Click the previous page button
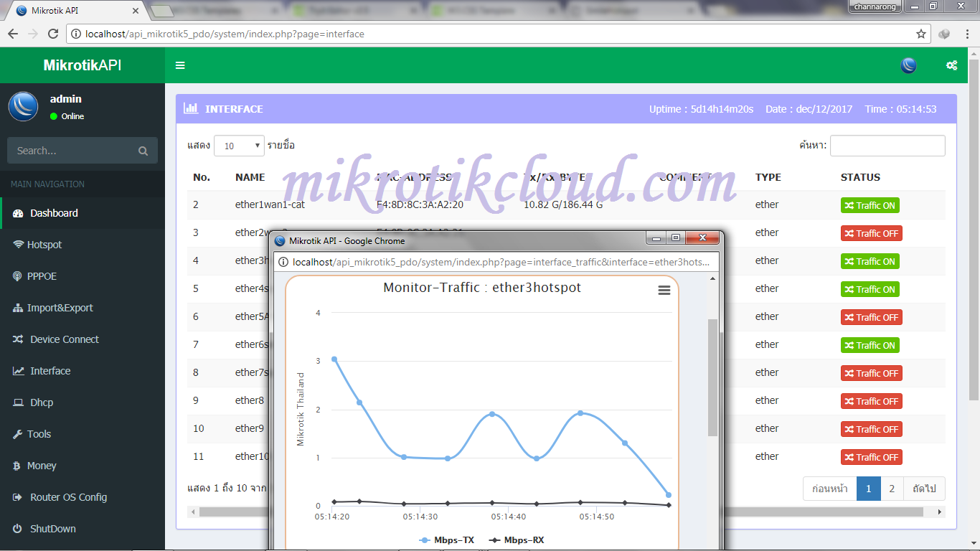 tap(829, 489)
